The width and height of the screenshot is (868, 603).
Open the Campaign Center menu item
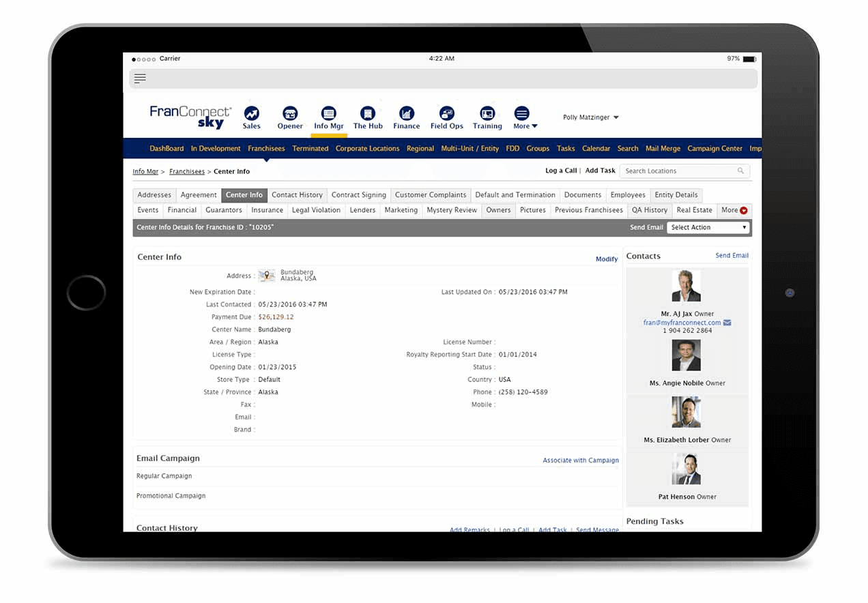point(714,149)
